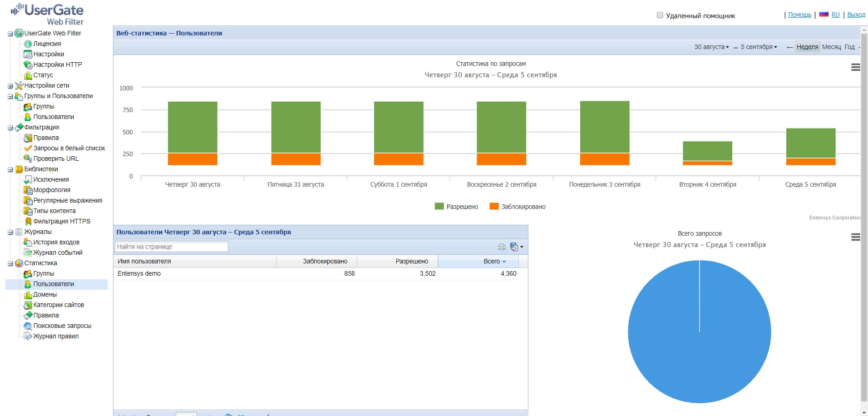
Task: Click the Russian flag language icon
Action: pyautogui.click(x=824, y=15)
